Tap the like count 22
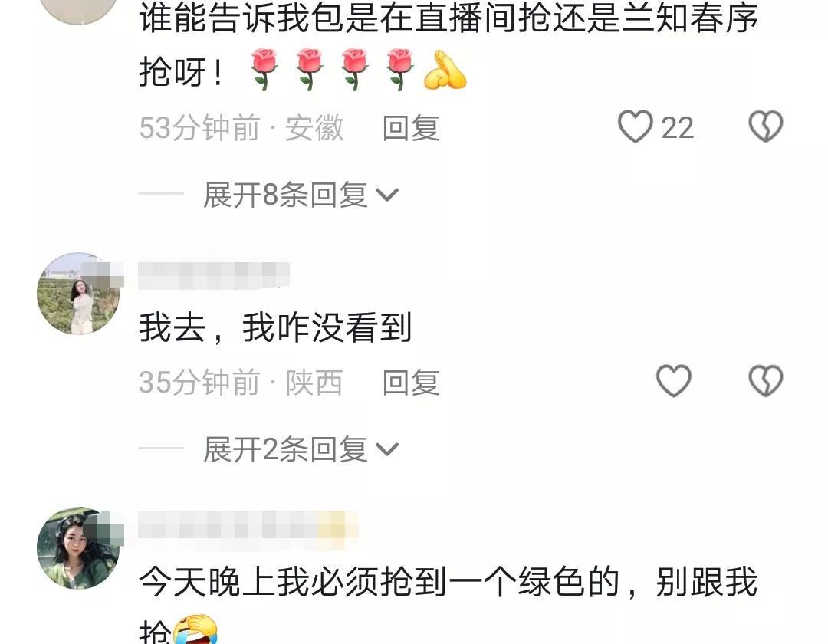Image resolution: width=828 pixels, height=644 pixels. (678, 128)
